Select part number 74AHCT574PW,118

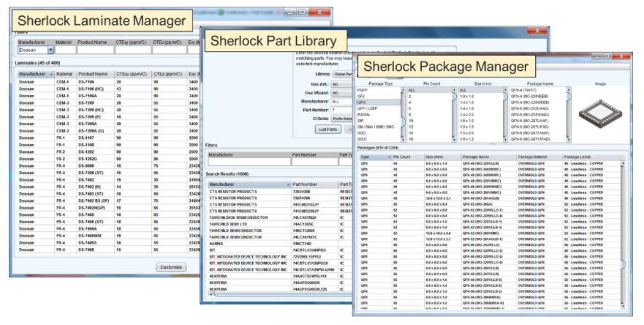[309, 276]
